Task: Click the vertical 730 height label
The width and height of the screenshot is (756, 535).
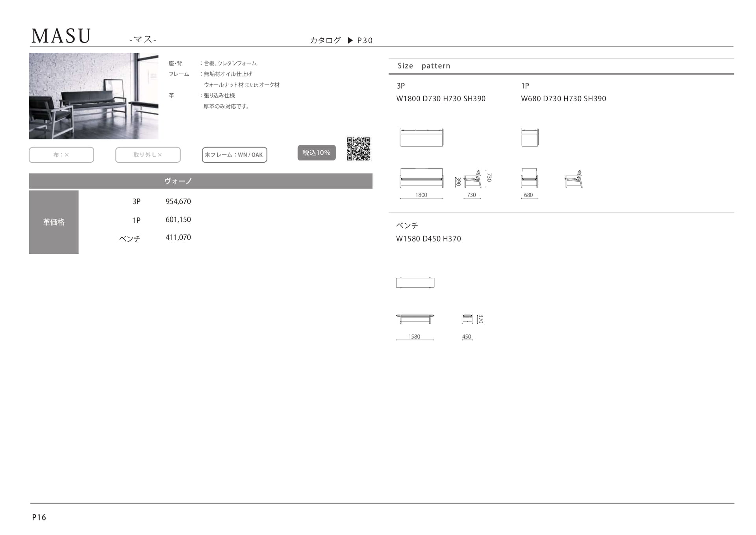Action: 489,177
